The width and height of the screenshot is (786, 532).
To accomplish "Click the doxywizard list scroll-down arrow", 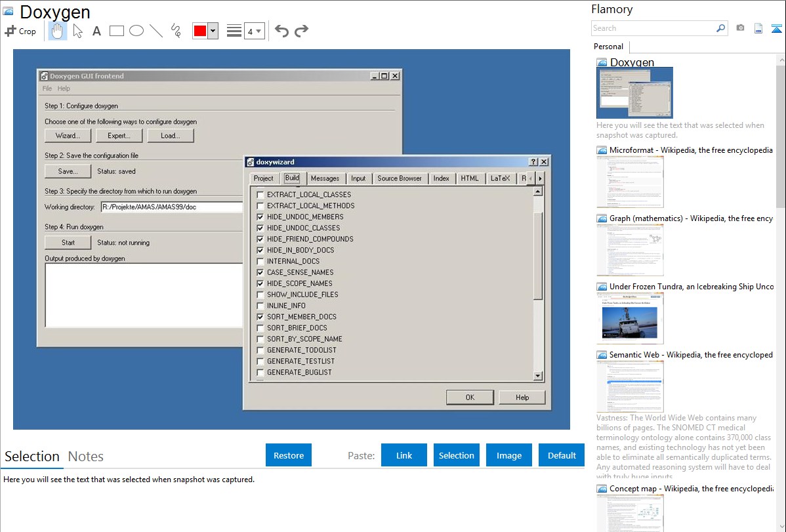I will [x=538, y=376].
